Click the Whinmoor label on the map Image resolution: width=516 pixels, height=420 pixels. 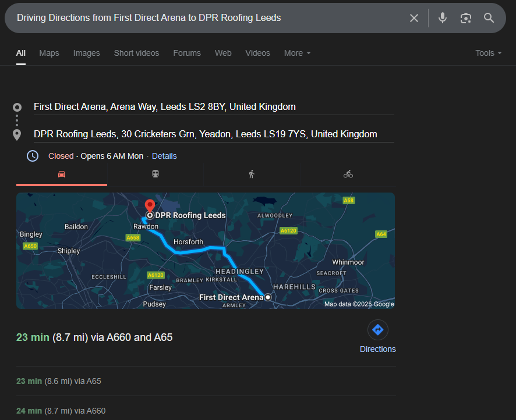[x=348, y=262]
